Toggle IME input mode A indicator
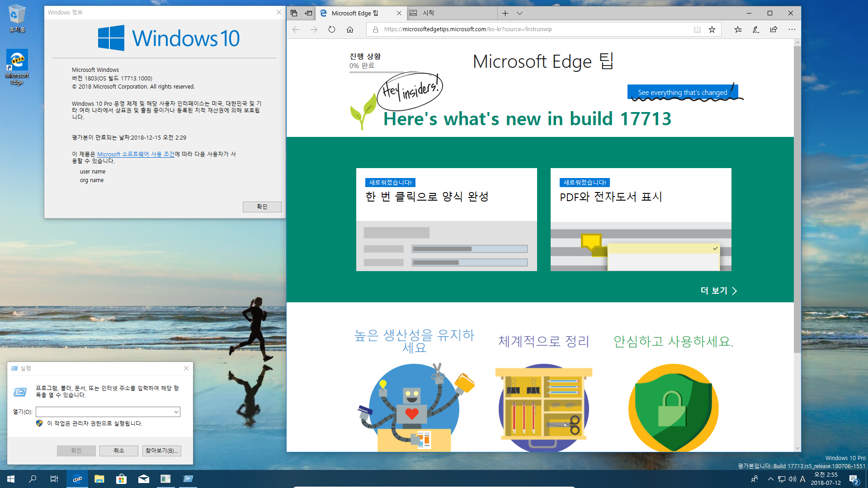This screenshot has width=868, height=488. pos(803,479)
